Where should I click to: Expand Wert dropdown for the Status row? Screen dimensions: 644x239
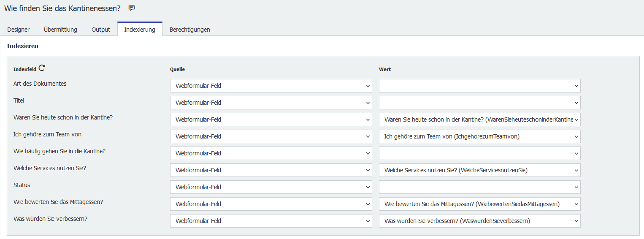coord(479,187)
